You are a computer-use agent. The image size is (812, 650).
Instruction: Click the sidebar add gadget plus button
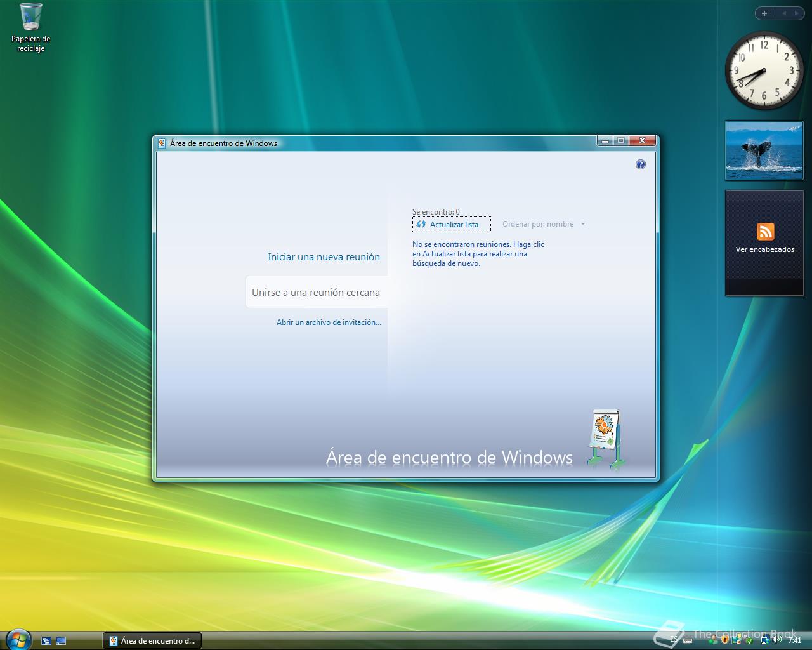(764, 13)
